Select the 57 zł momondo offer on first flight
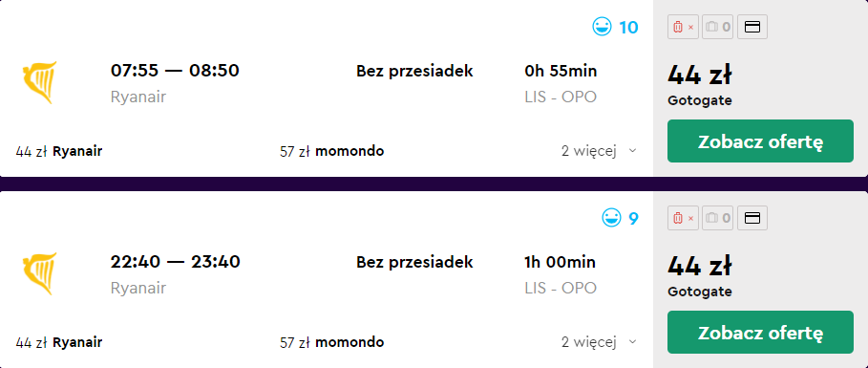This screenshot has width=868, height=368. click(x=332, y=151)
